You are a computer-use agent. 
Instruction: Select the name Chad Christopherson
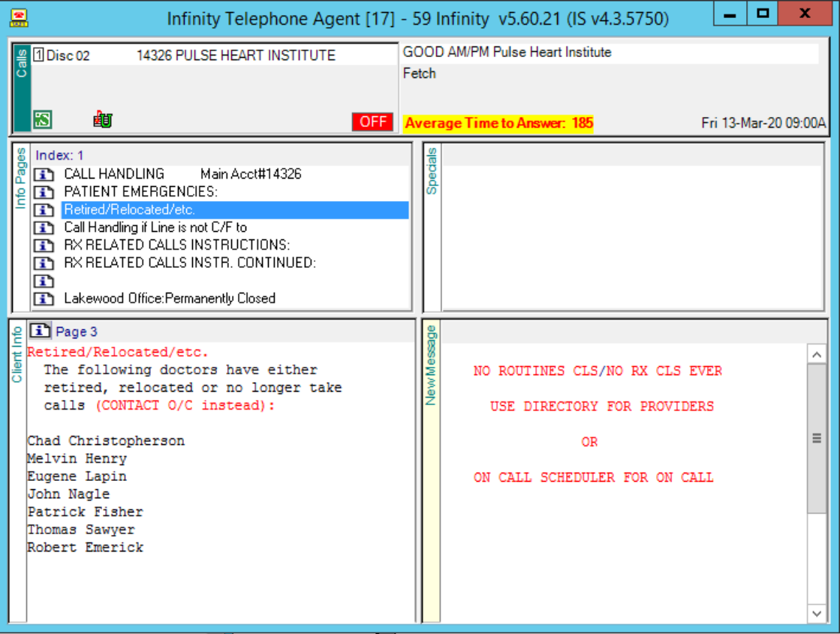tap(106, 440)
